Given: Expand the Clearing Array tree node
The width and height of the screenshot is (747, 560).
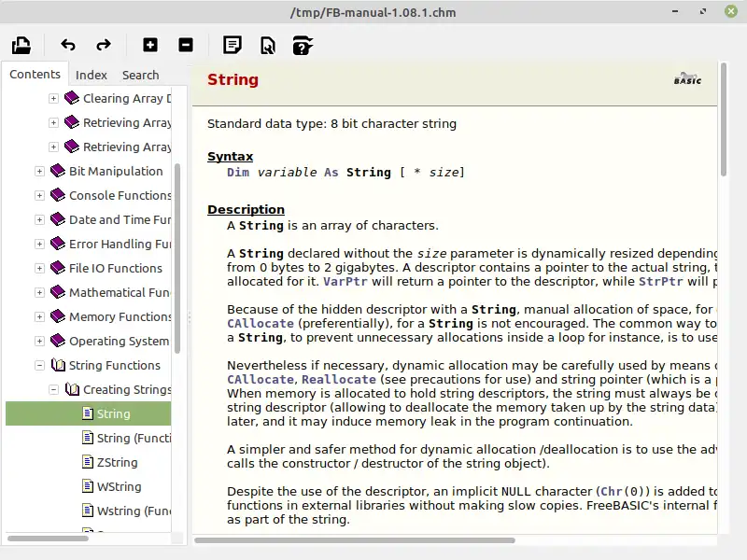Looking at the screenshot, I should tap(53, 99).
